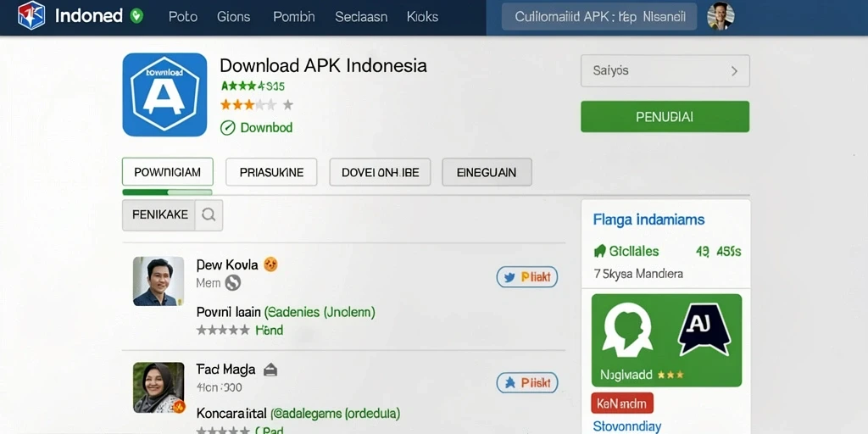Screen dimensions: 868x434
Task: Open Fad Magla's profile photo
Action: [x=159, y=387]
